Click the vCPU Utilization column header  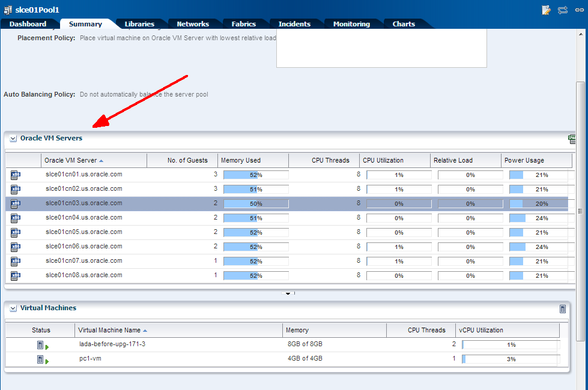pos(508,330)
